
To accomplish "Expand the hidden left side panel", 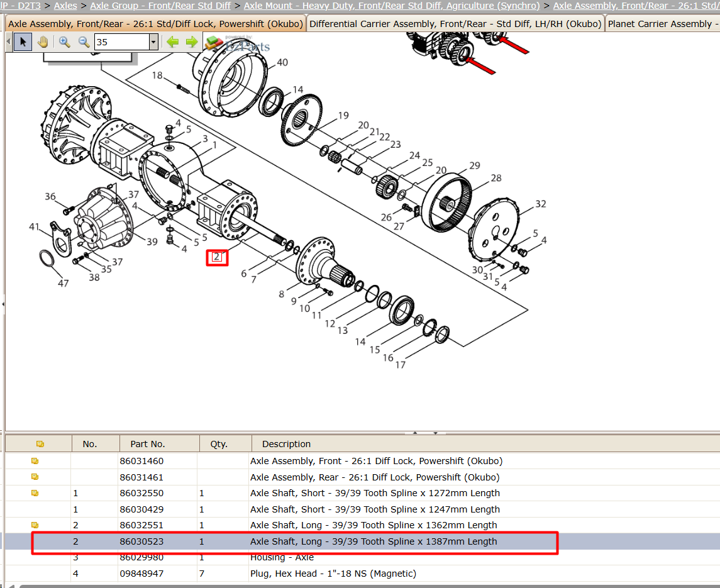I will point(3,304).
